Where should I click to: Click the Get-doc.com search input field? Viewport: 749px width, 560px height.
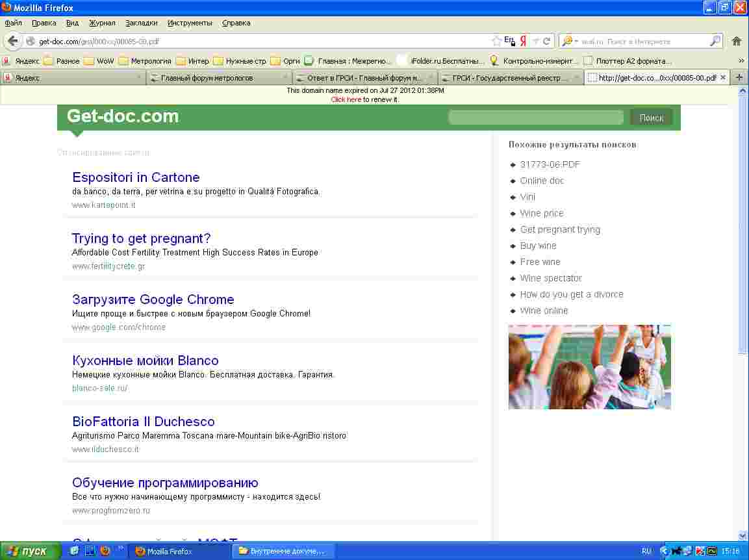536,118
